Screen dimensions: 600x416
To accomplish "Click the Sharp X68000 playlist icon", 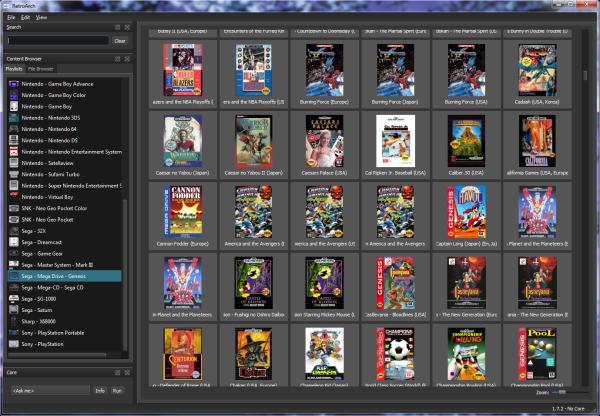I will coord(14,321).
